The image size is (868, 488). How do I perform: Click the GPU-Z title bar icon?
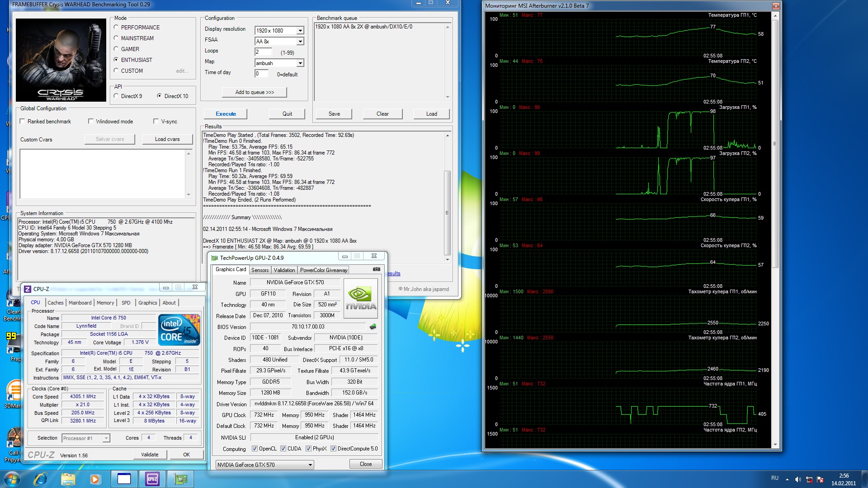[214, 258]
